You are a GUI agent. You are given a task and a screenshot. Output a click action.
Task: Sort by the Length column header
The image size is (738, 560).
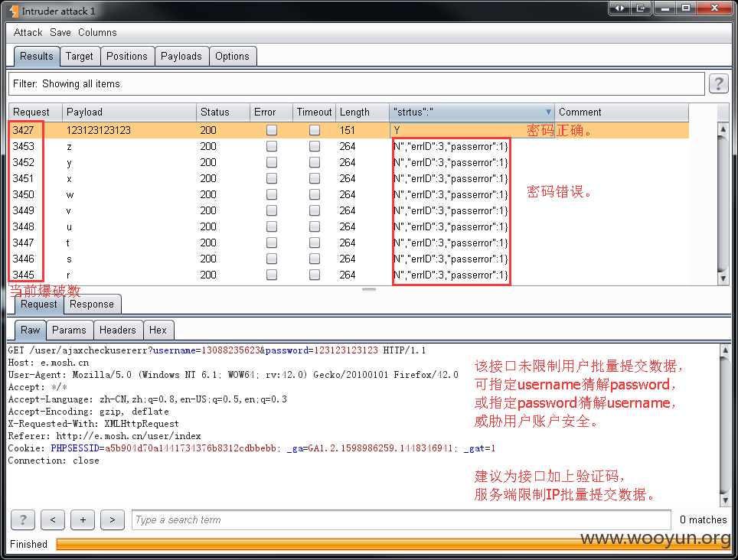[362, 112]
